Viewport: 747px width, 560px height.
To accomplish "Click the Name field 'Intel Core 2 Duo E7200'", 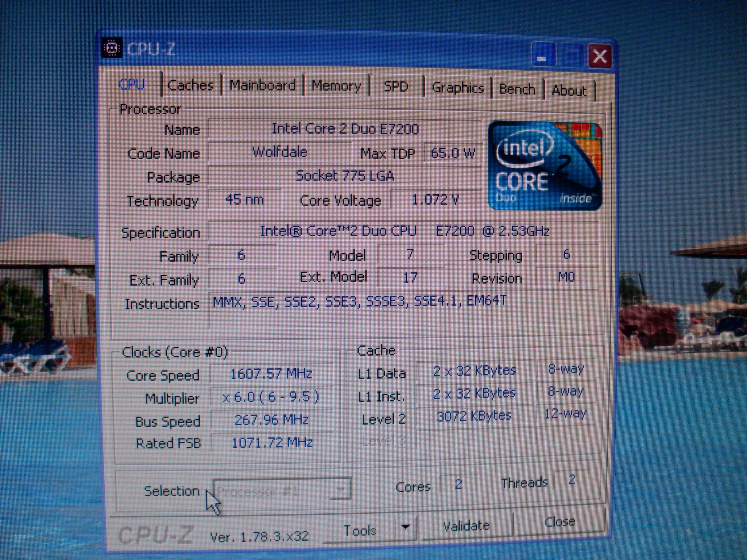I will [x=345, y=129].
